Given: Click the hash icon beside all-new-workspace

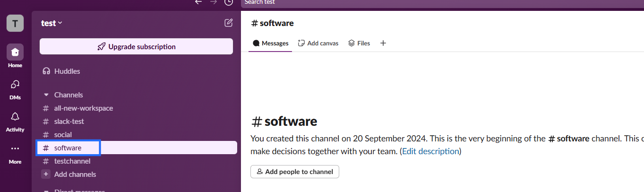Looking at the screenshot, I should pyautogui.click(x=46, y=108).
